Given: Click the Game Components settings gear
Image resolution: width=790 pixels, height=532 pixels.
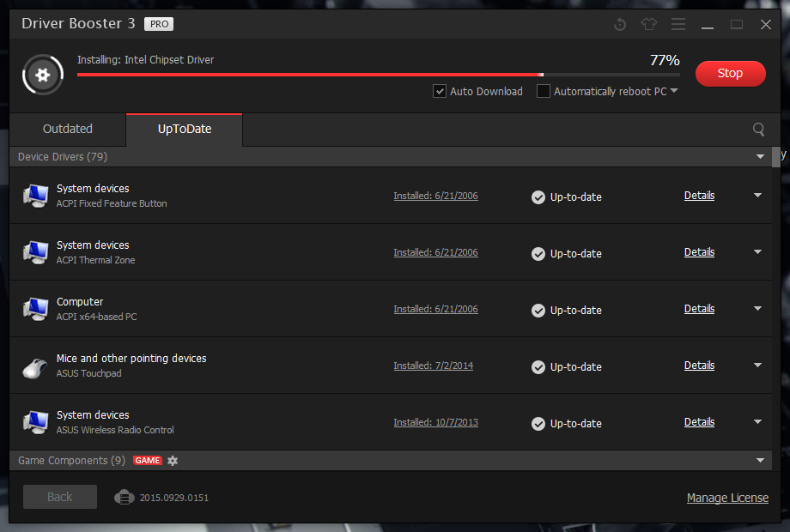Looking at the screenshot, I should pyautogui.click(x=173, y=461).
